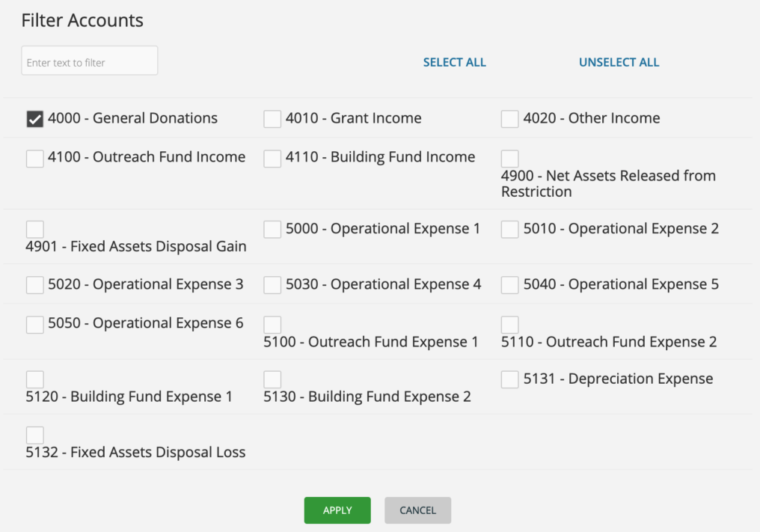Viewport: 760px width, 532px height.
Task: Check 4901 - Fixed Assets Disposal Gain box
Action: (35, 230)
